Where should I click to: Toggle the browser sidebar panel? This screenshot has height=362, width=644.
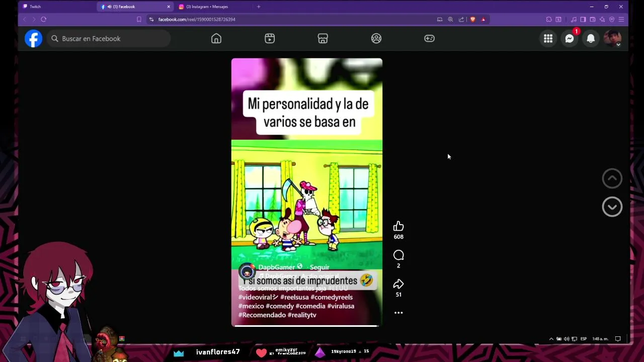[x=583, y=19]
